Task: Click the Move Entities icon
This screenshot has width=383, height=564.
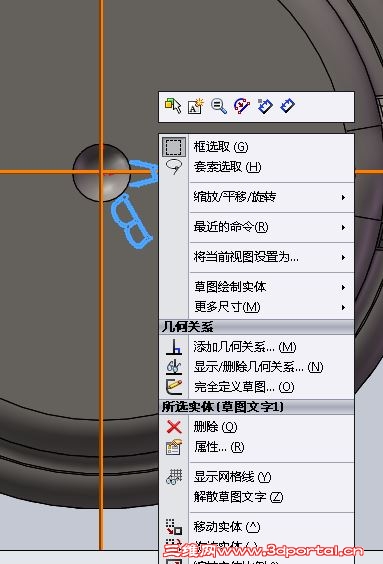Action: (174, 527)
